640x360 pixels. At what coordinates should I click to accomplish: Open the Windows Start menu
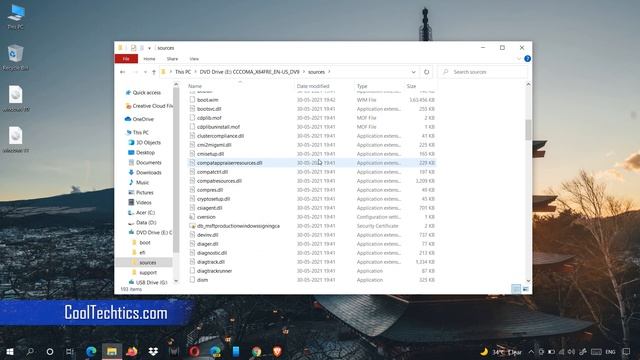[10, 351]
